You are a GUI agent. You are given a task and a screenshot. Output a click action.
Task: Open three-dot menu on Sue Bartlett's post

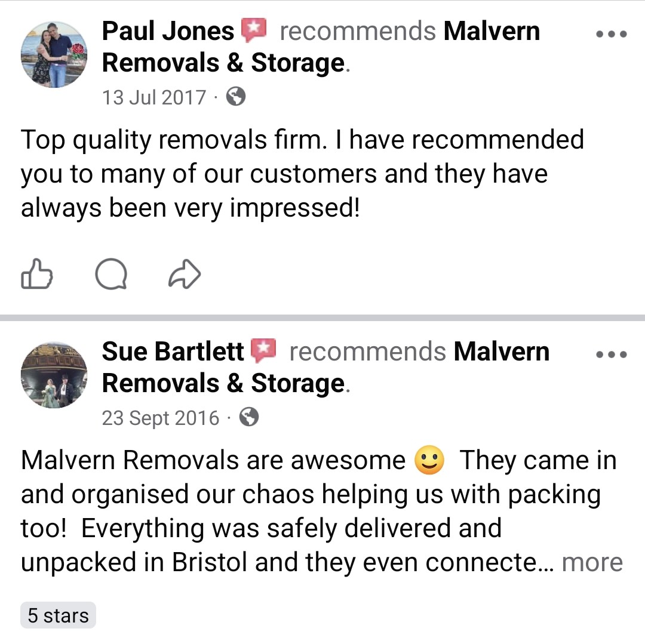click(612, 355)
